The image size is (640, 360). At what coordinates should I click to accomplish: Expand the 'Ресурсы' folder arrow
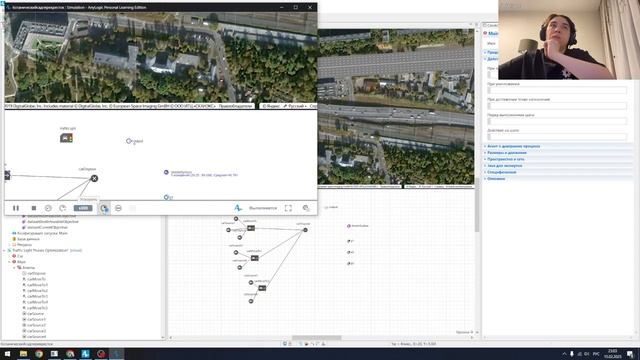point(9,244)
